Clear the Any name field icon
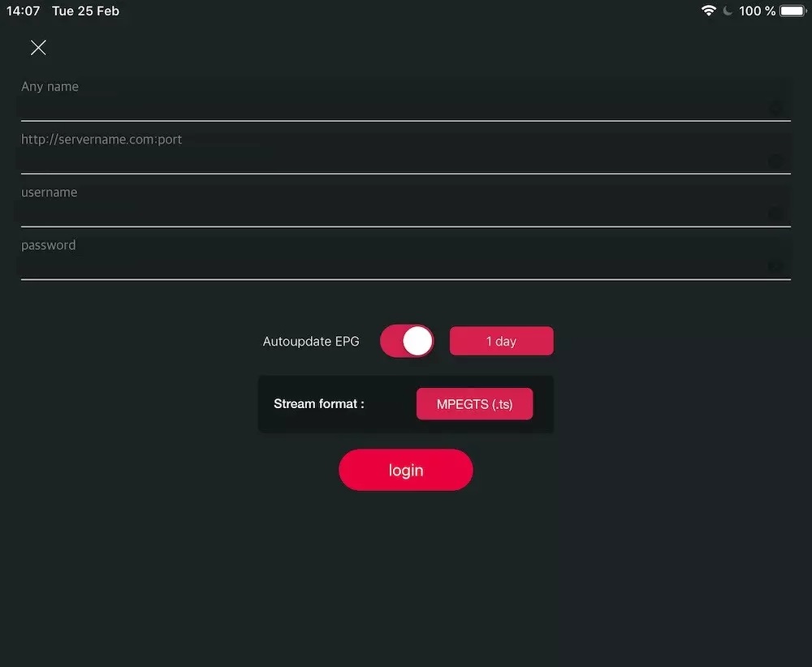This screenshot has height=667, width=812. [x=775, y=108]
